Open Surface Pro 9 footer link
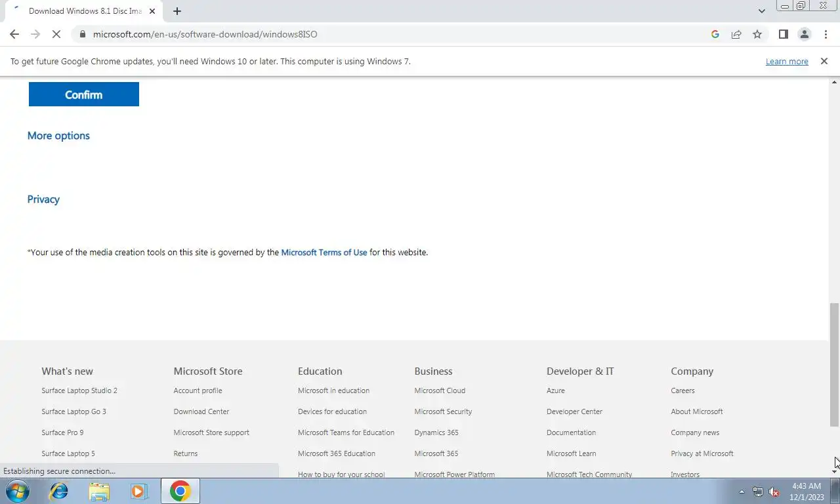This screenshot has height=504, width=840. click(62, 432)
